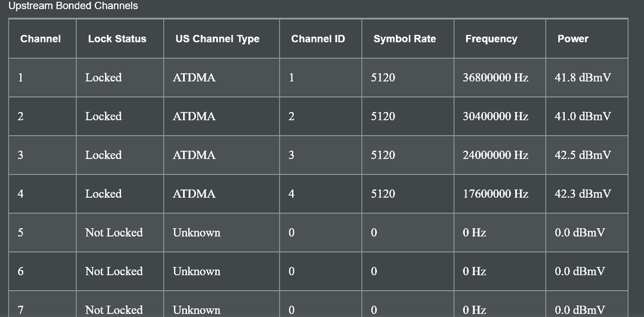
Task: Select the 41.8 dBmV power cell
Action: click(583, 77)
